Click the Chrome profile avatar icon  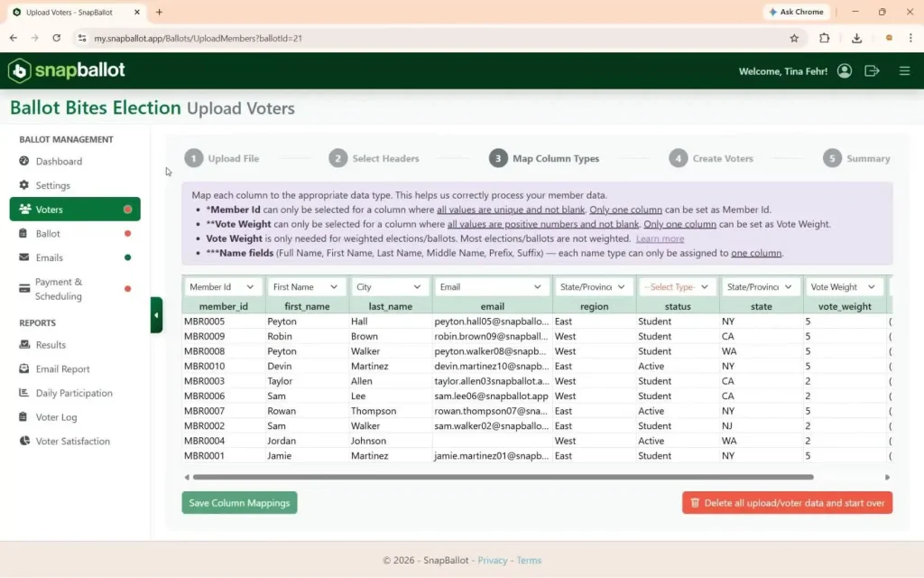click(889, 38)
